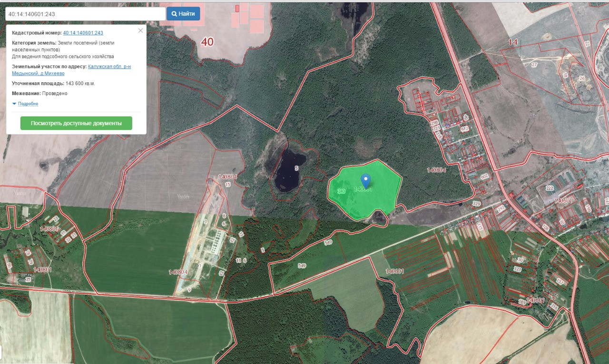Click parcel label 612 in the village

pyautogui.click(x=464, y=129)
